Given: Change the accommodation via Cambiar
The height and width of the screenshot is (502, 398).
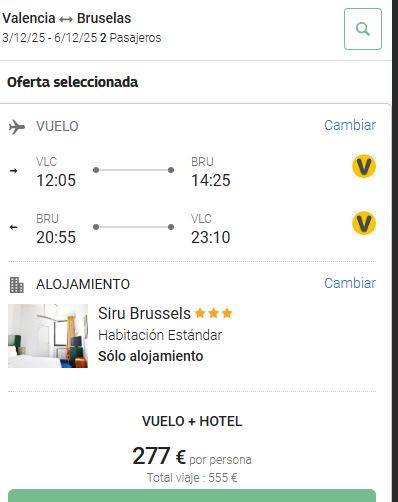Looking at the screenshot, I should (x=350, y=283).
